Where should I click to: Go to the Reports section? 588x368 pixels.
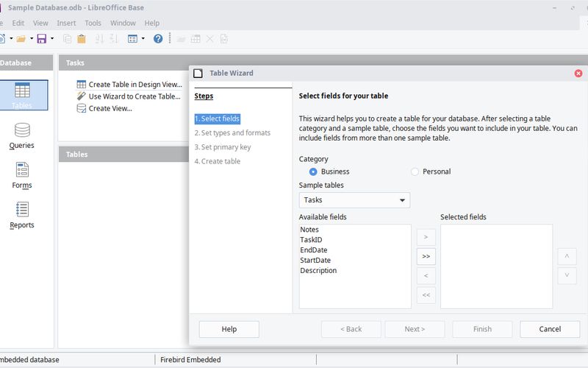tap(22, 215)
